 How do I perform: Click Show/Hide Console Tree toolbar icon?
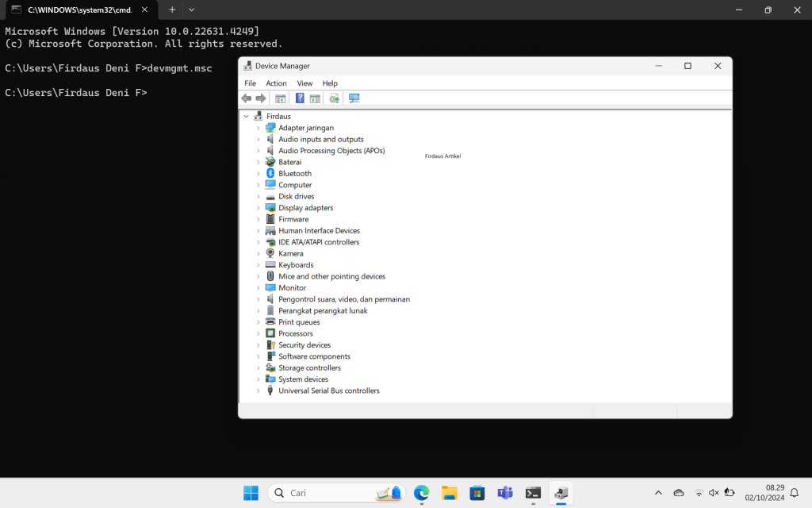pos(280,98)
